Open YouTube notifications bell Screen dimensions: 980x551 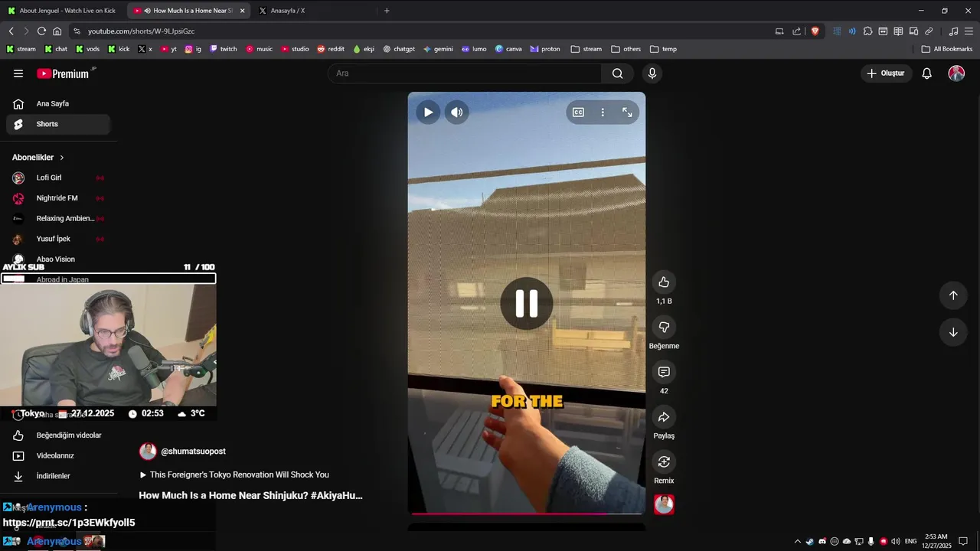coord(926,73)
